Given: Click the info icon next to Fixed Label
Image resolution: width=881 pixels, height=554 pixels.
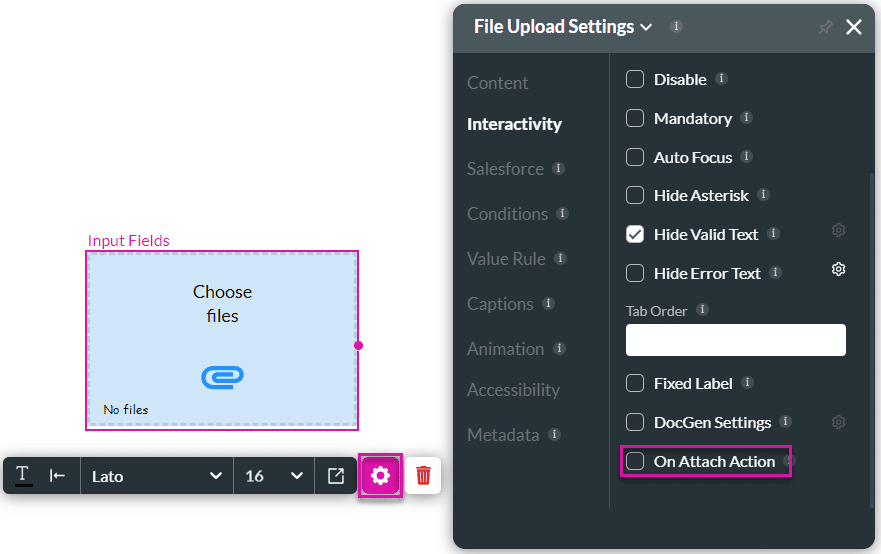Looking at the screenshot, I should [747, 383].
